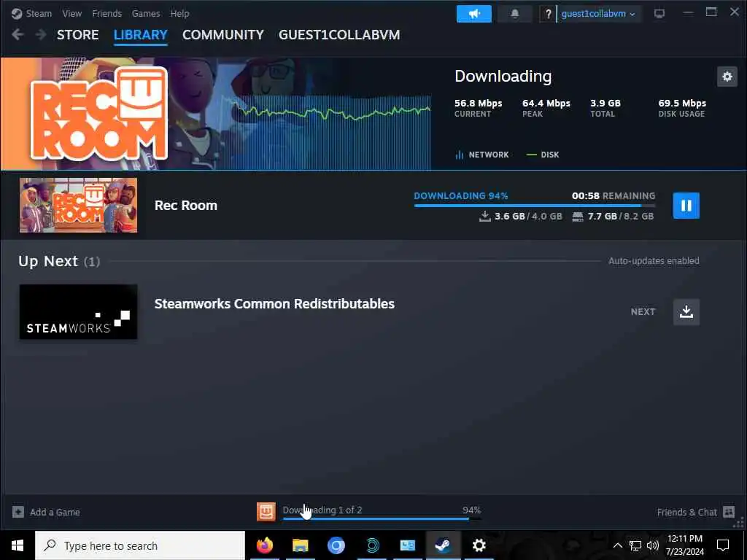The width and height of the screenshot is (747, 560).
Task: Click the Auto-updates enabled text
Action: (654, 261)
